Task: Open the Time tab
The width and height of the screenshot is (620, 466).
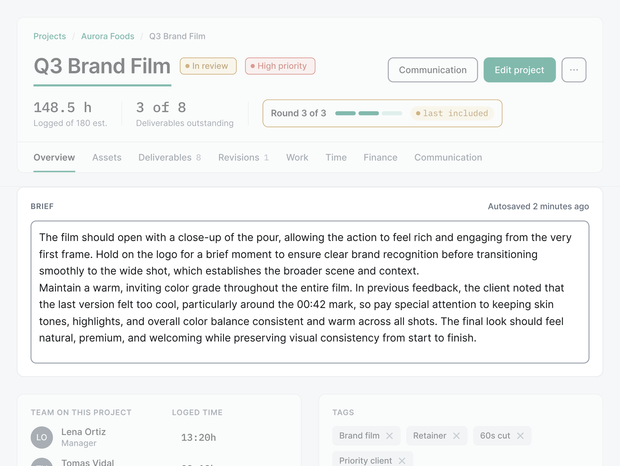Action: [336, 157]
